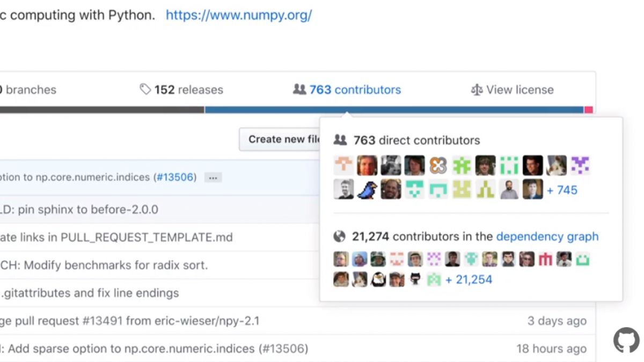This screenshot has width=644, height=362.
Task: Expand commit message with the ellipsis button
Action: click(213, 178)
